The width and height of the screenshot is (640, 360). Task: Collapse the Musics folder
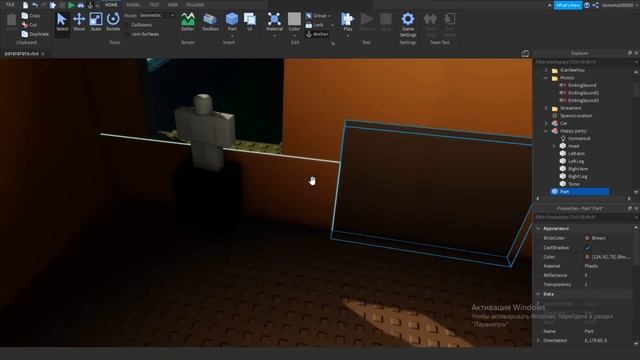(x=546, y=78)
